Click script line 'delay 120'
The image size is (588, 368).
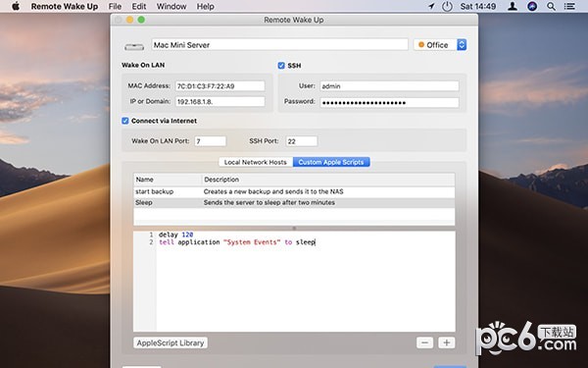(x=175, y=235)
